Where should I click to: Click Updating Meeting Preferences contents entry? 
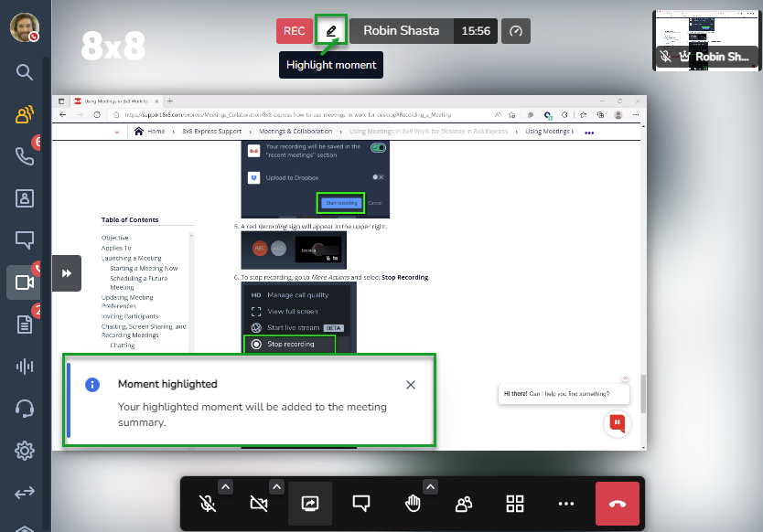click(x=127, y=302)
